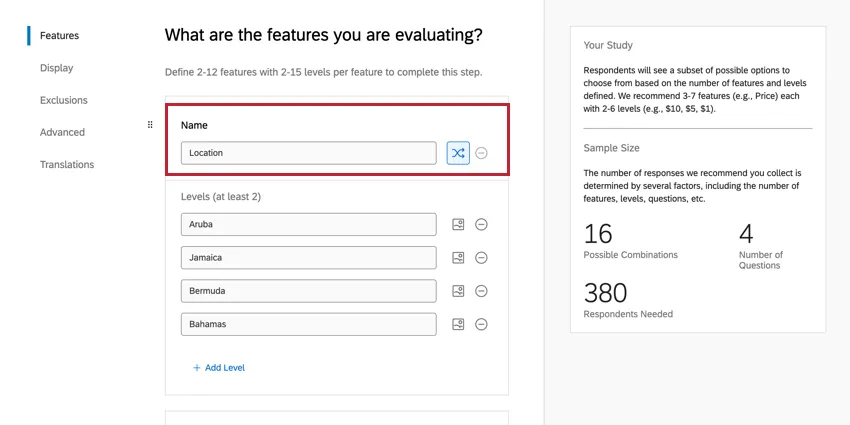This screenshot has height=425, width=850.
Task: Go to the Exclusions section
Action: pos(63,100)
